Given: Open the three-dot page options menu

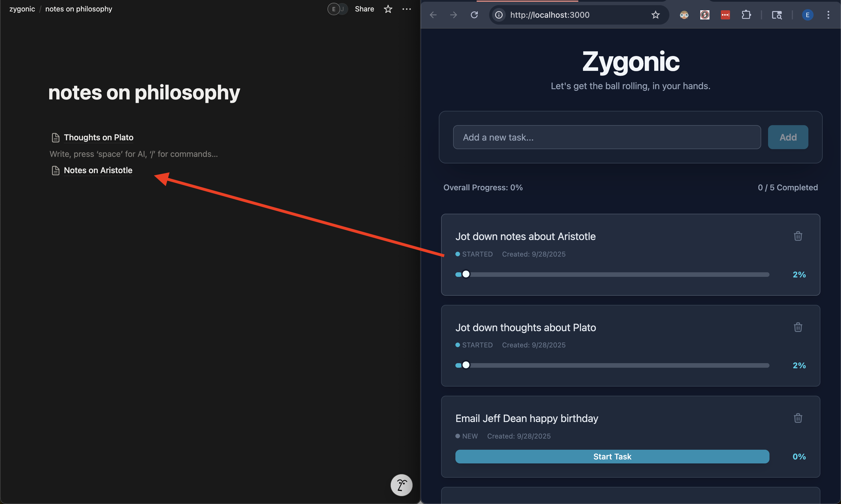Looking at the screenshot, I should point(406,9).
